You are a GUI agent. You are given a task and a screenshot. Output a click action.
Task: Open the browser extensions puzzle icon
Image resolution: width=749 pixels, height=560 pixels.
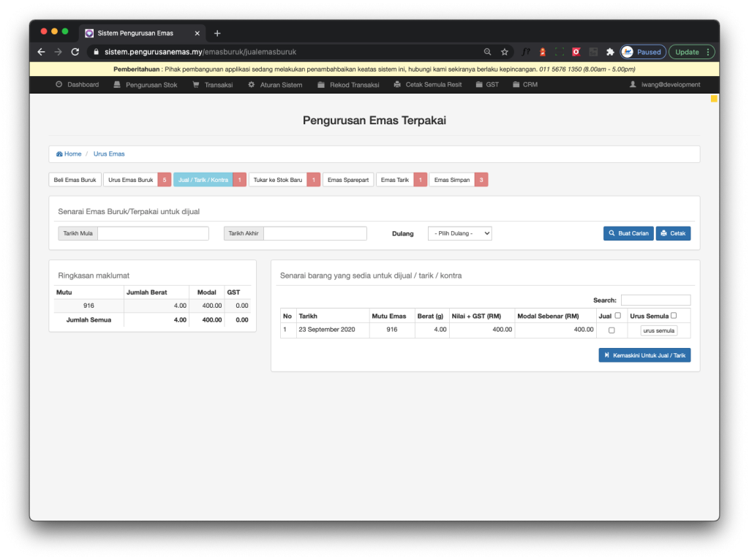[x=610, y=52]
